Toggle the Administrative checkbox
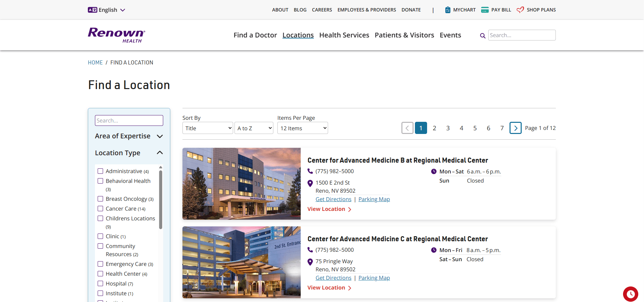 (x=100, y=171)
